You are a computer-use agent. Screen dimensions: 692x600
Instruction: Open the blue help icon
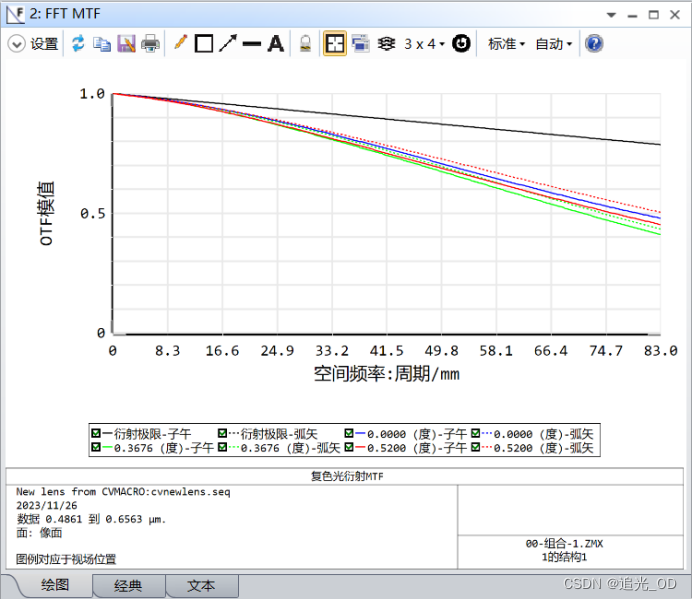pos(594,44)
